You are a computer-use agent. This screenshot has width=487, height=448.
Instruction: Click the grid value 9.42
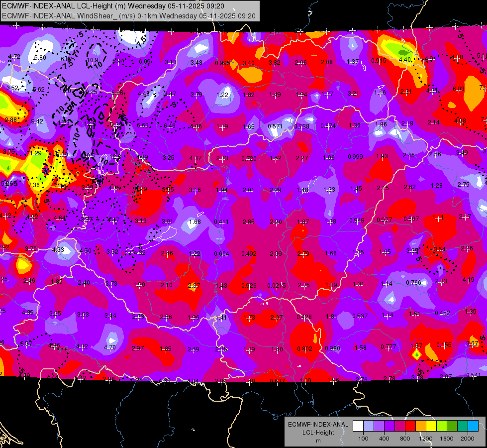(37, 121)
